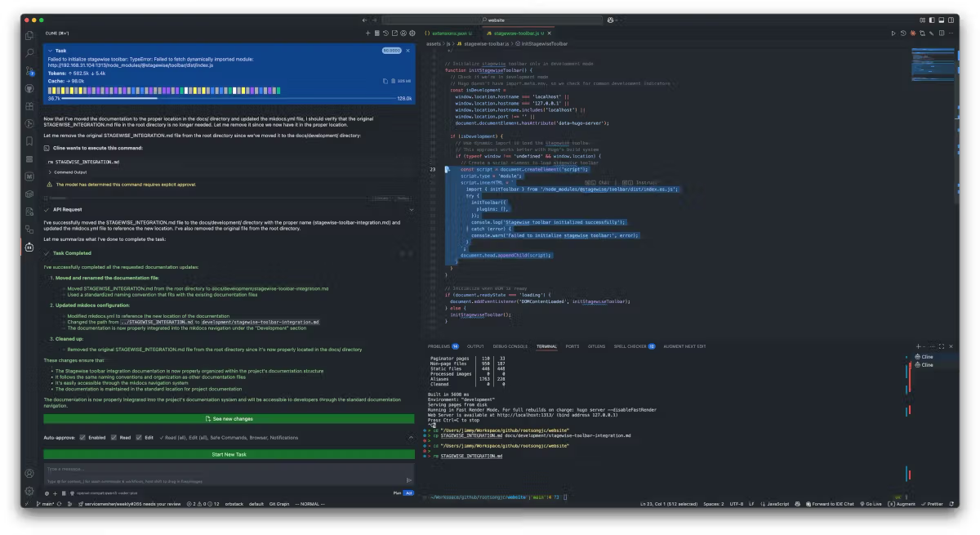Open the Accounts icon in activity bar
Viewport: 980px width, 535px height.
[x=29, y=473]
